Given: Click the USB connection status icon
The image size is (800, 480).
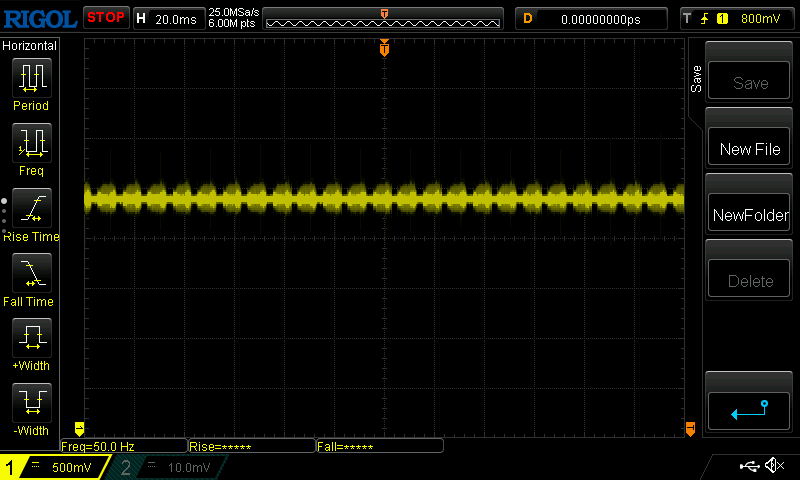Looking at the screenshot, I should [749, 466].
